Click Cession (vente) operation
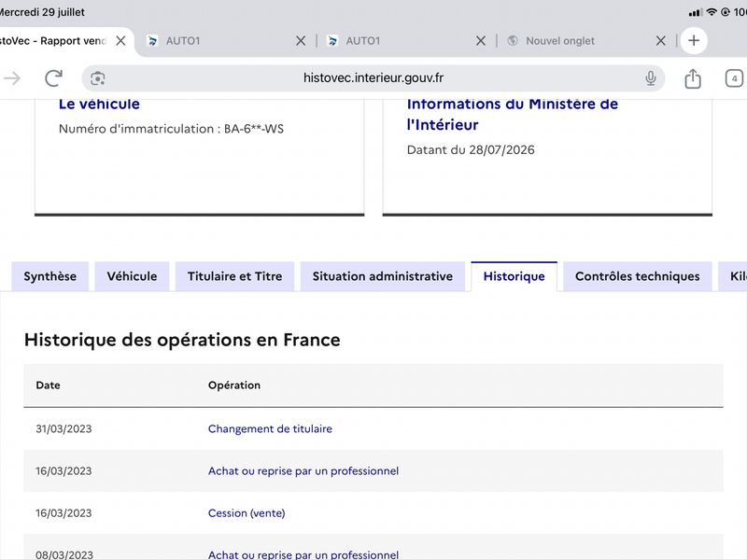Image resolution: width=747 pixels, height=560 pixels. pyautogui.click(x=247, y=512)
